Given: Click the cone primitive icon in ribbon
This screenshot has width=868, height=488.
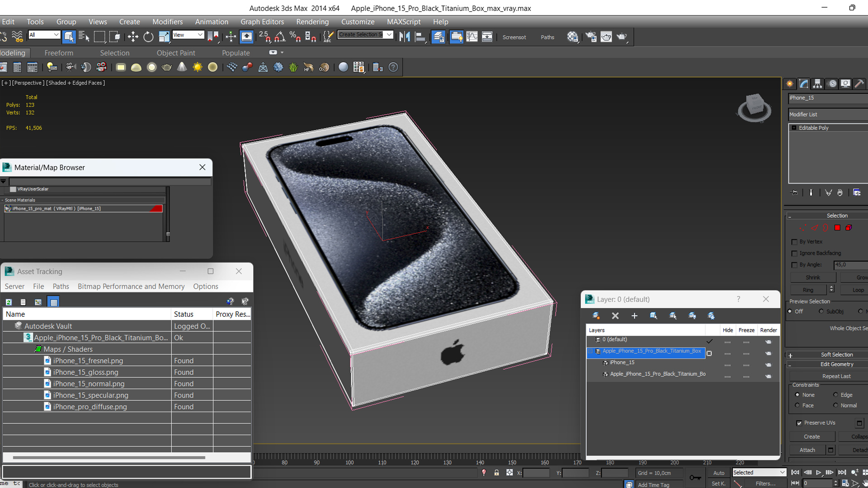Looking at the screenshot, I should [182, 67].
